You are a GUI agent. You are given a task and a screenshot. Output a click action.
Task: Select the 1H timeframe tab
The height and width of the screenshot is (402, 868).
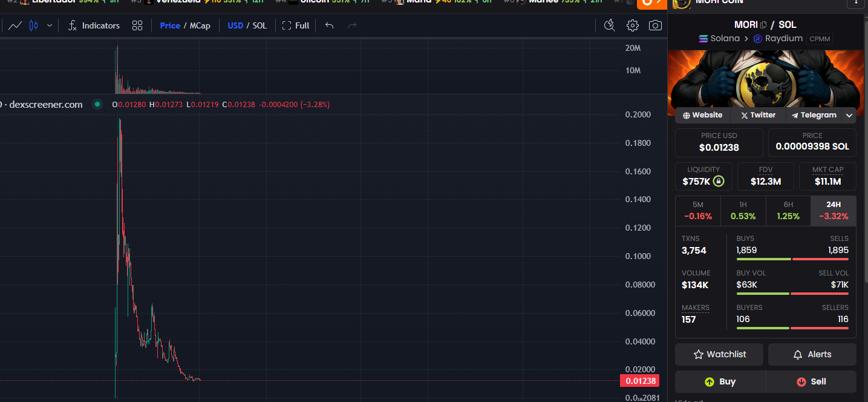point(743,211)
